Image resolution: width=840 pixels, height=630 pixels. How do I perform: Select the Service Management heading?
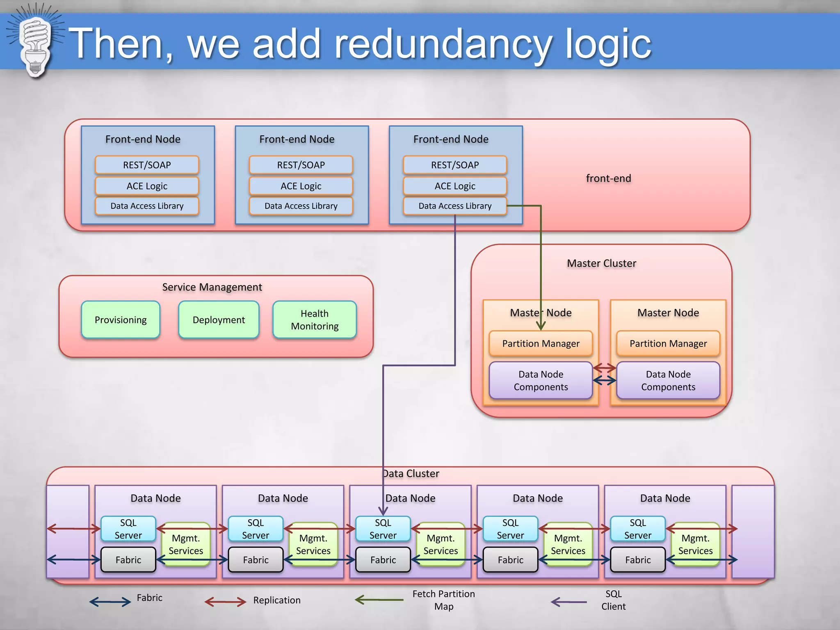(212, 287)
